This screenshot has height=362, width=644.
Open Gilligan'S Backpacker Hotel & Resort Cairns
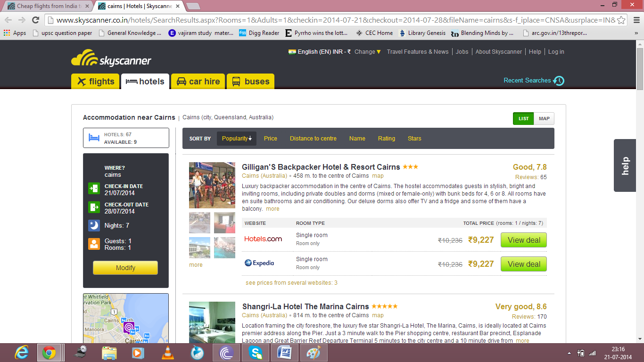[321, 167]
